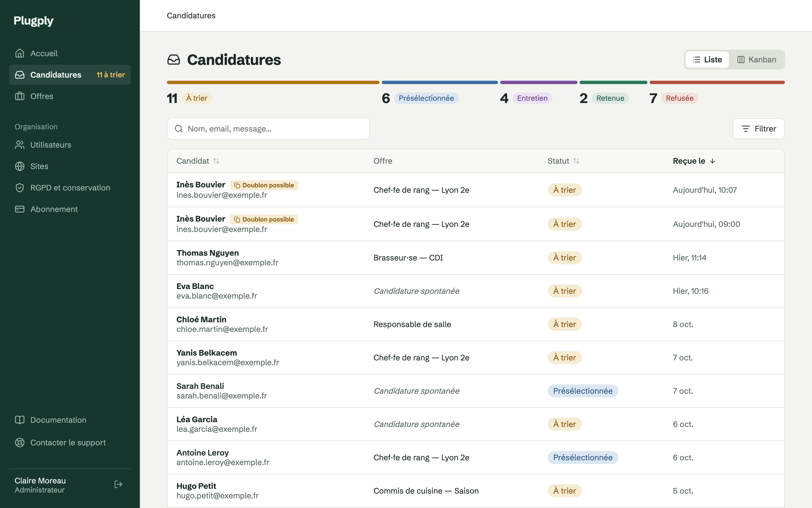
Task: Click the Candidatures breadcrumb at top
Action: pyautogui.click(x=191, y=16)
